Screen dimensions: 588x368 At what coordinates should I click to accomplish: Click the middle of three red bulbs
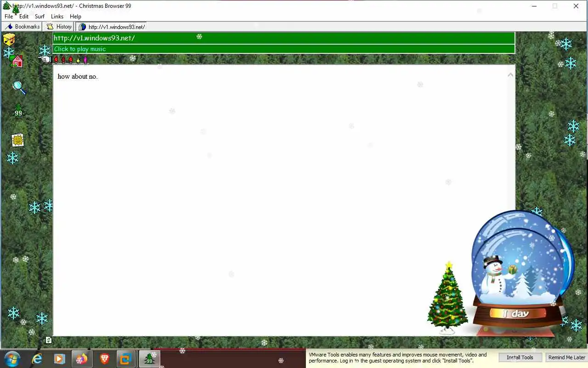(63, 60)
